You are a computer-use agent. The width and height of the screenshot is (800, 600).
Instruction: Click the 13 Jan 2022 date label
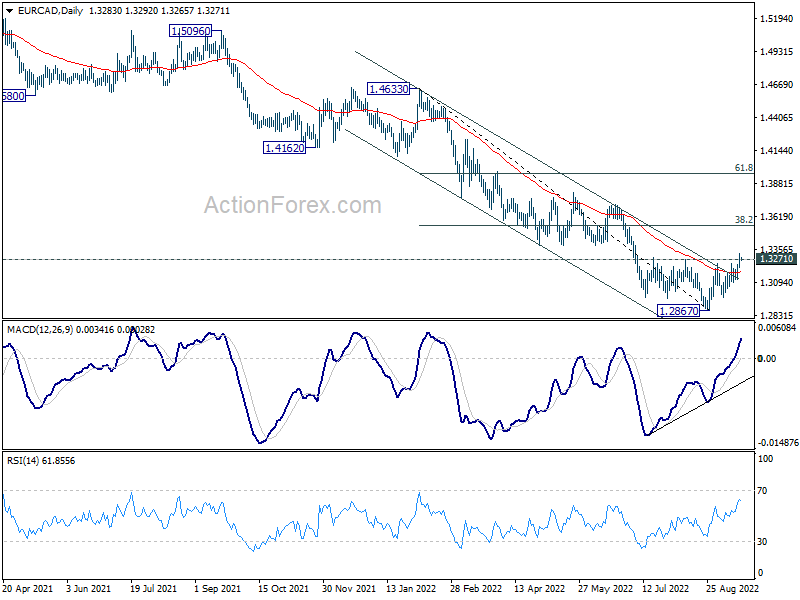click(411, 589)
